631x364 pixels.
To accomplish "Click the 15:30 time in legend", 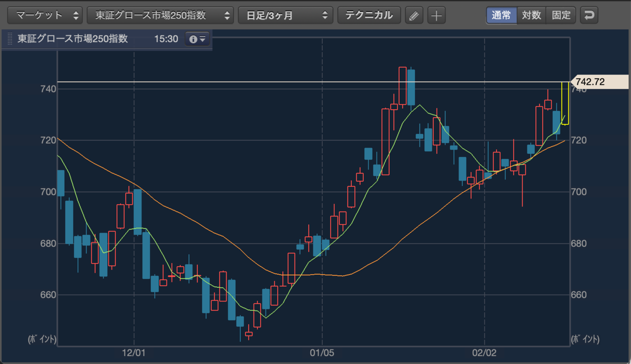I will pos(166,39).
